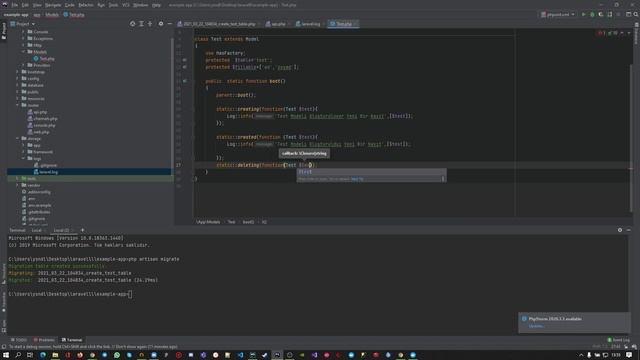Image resolution: width=640 pixels, height=360 pixels.
Task: Hide the terminal panel with minus icon
Action: [x=629, y=230]
